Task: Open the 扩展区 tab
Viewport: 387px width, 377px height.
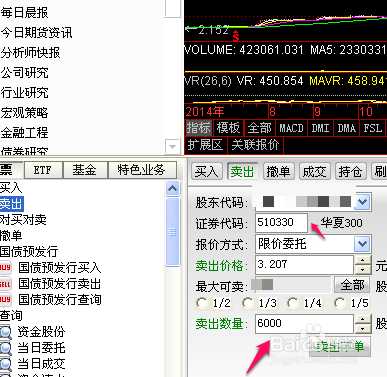Action: pyautogui.click(x=205, y=145)
